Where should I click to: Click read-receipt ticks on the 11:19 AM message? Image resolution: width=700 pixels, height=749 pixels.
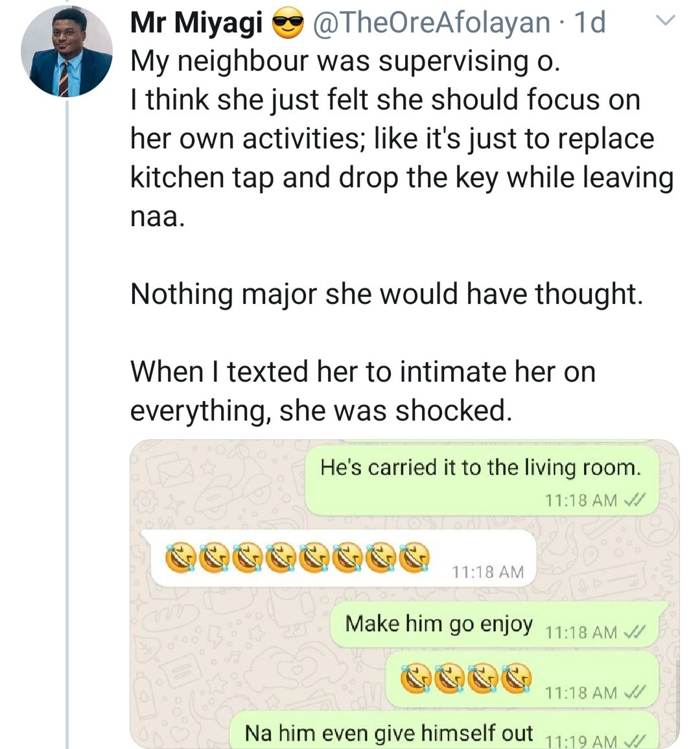click(x=634, y=741)
